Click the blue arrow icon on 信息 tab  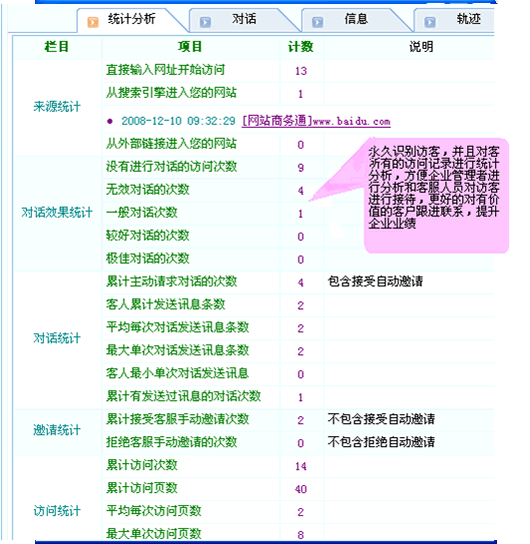click(317, 22)
